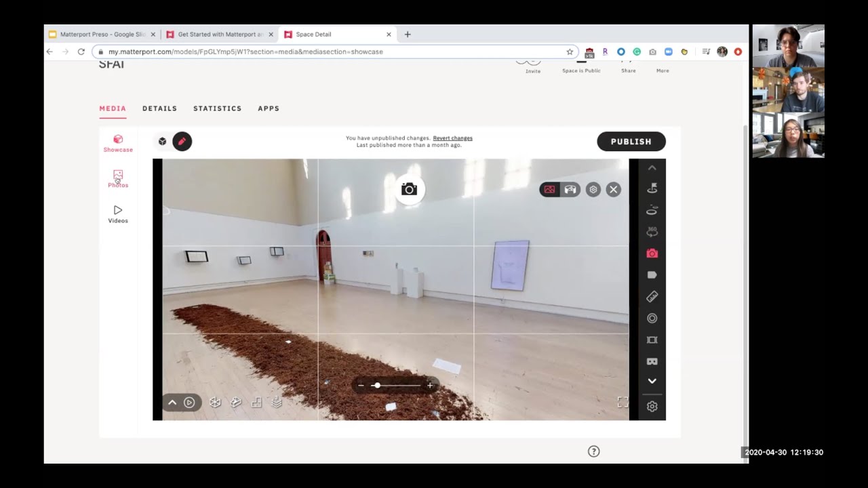Open the Mattertag label tool
The height and width of the screenshot is (488, 868).
(652, 275)
